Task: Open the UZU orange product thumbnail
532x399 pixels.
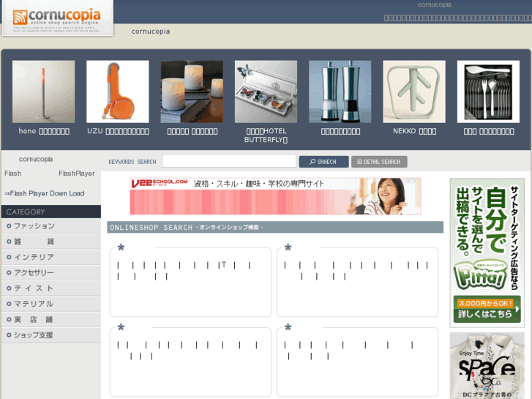Action: [117, 92]
